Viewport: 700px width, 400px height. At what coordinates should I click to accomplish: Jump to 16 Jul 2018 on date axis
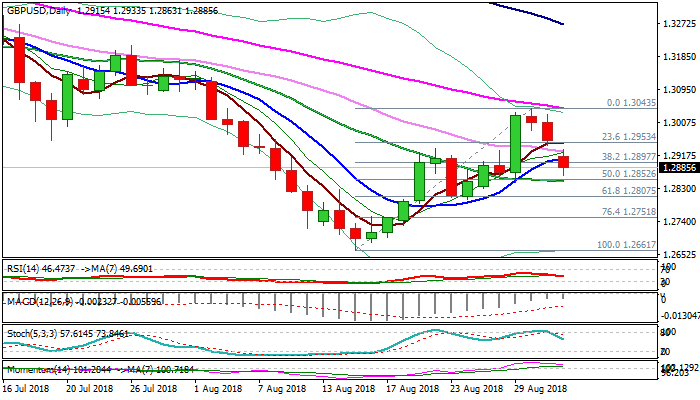[29, 388]
